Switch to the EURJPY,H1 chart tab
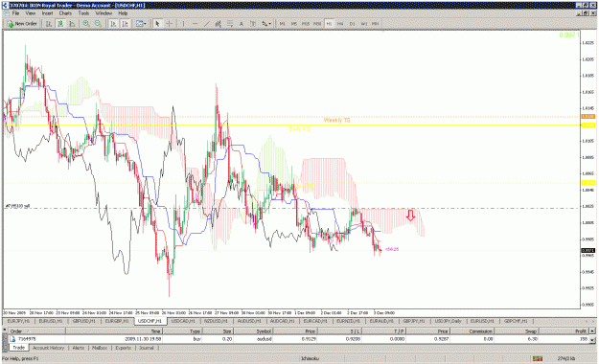 (x=18, y=321)
